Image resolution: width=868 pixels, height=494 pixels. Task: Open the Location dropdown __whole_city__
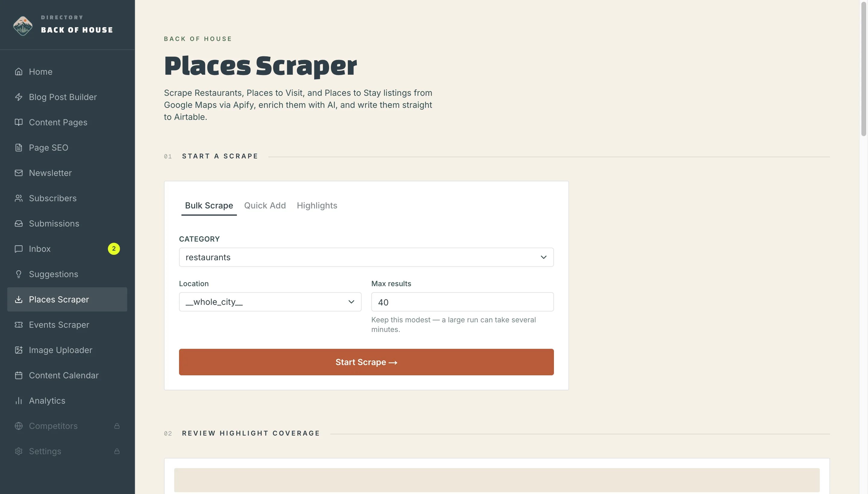270,302
